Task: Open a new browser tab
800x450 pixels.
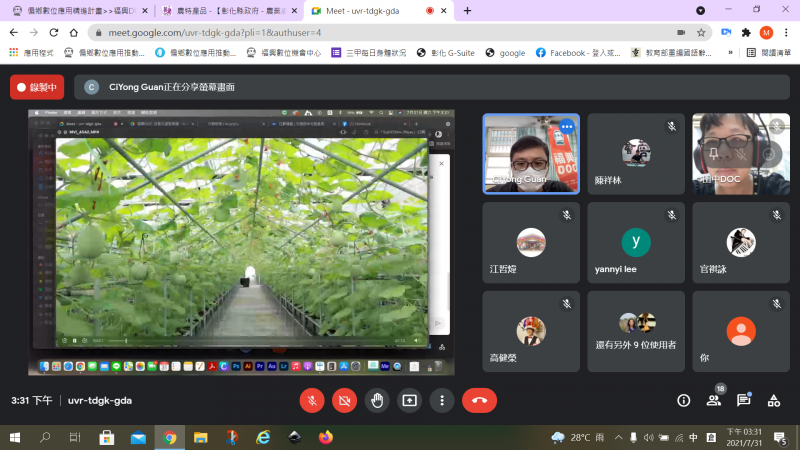Action: [467, 11]
